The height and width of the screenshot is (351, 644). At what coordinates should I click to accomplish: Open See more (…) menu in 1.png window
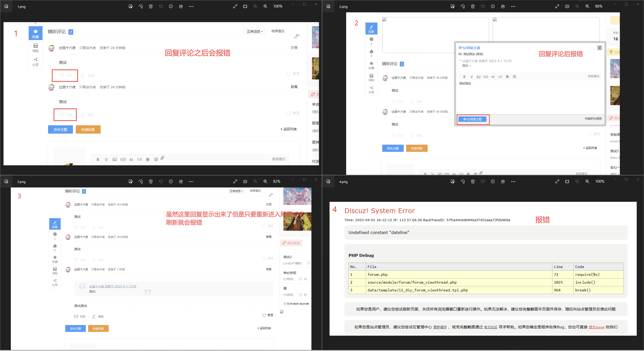coord(191,7)
